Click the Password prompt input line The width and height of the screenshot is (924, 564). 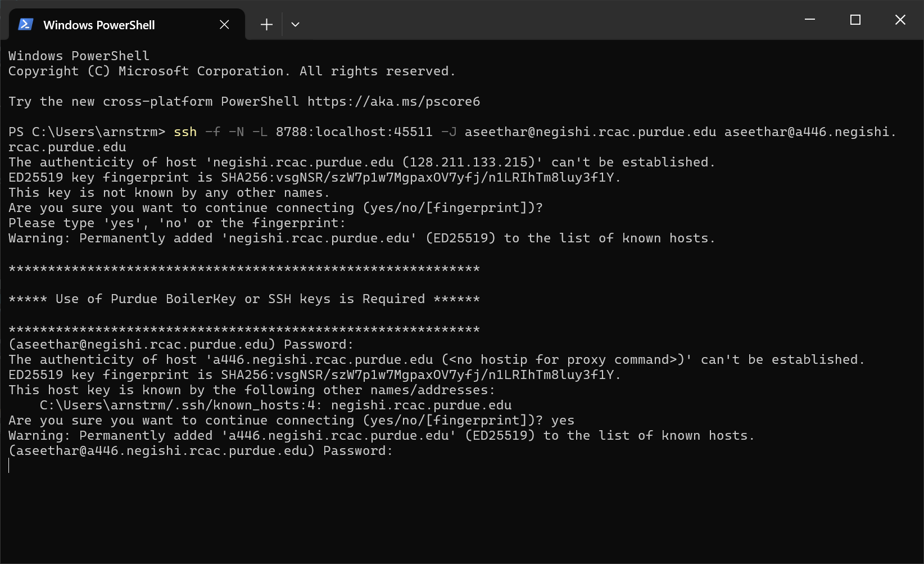200,450
